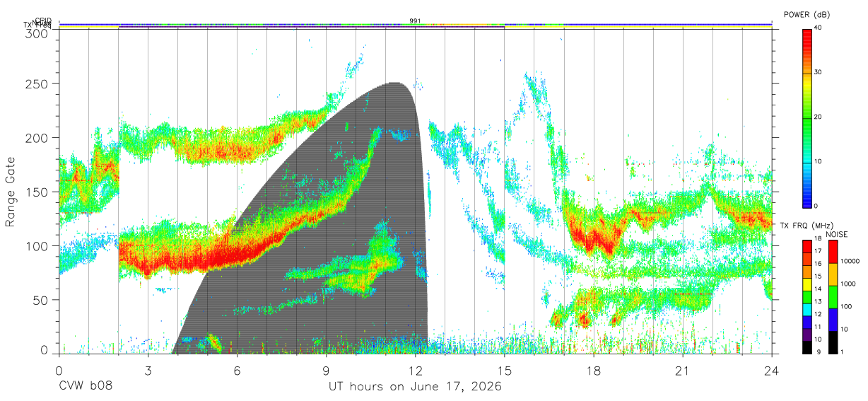Click the 1 label under the NOISE bar
The image size is (868, 401).
click(841, 351)
